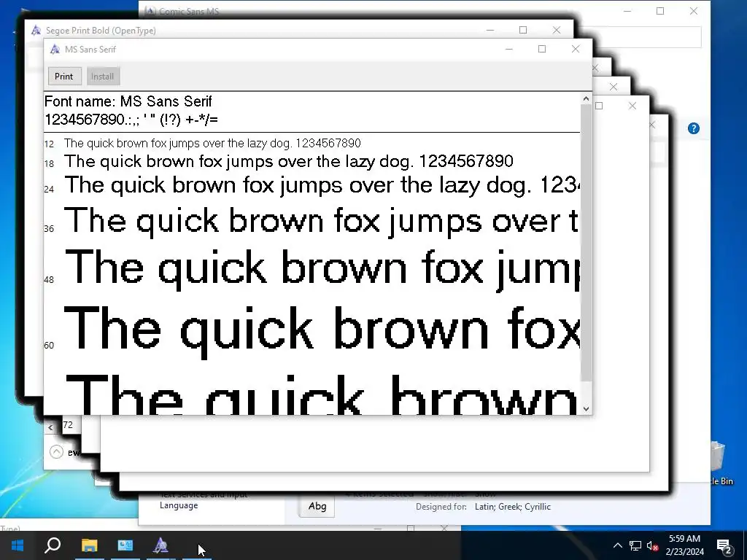Open taskbar Search magnifier
This screenshot has height=560, width=747.
click(x=53, y=545)
